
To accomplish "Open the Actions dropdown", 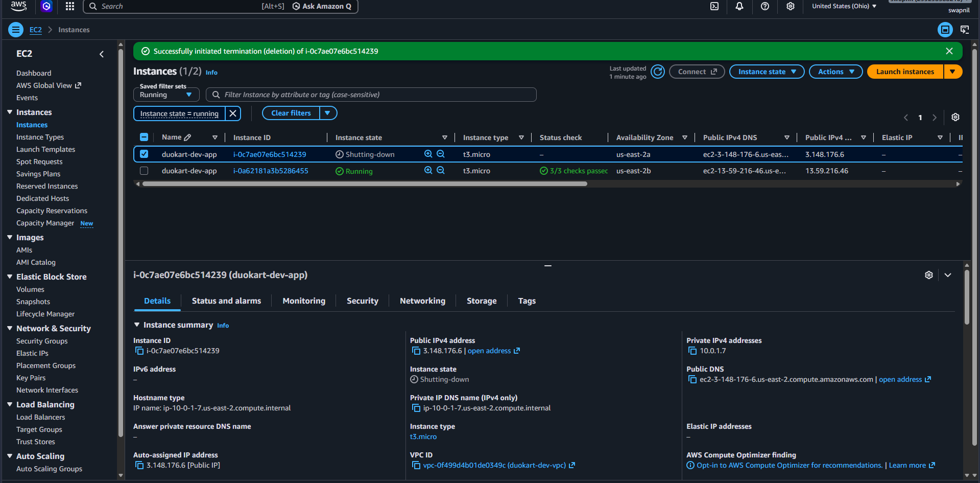I will pyautogui.click(x=835, y=72).
